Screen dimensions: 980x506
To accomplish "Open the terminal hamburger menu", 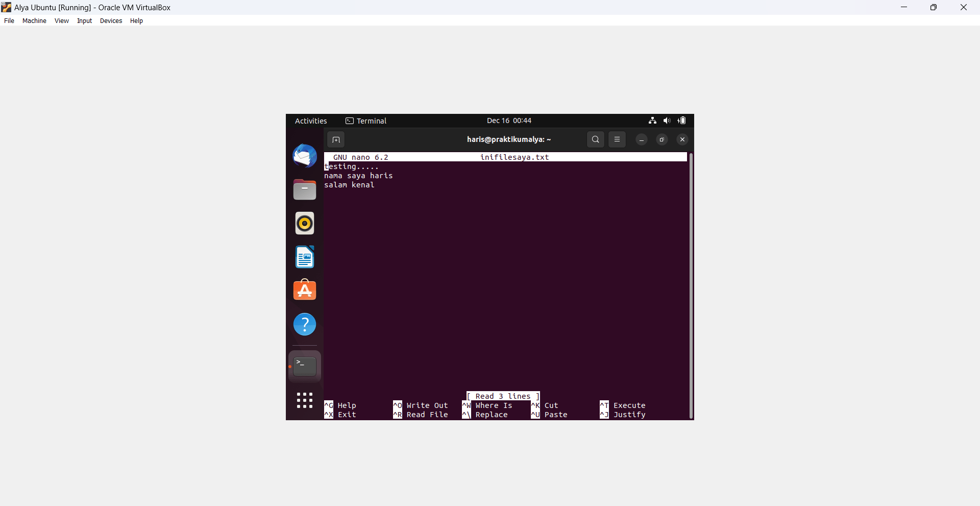I will (617, 139).
